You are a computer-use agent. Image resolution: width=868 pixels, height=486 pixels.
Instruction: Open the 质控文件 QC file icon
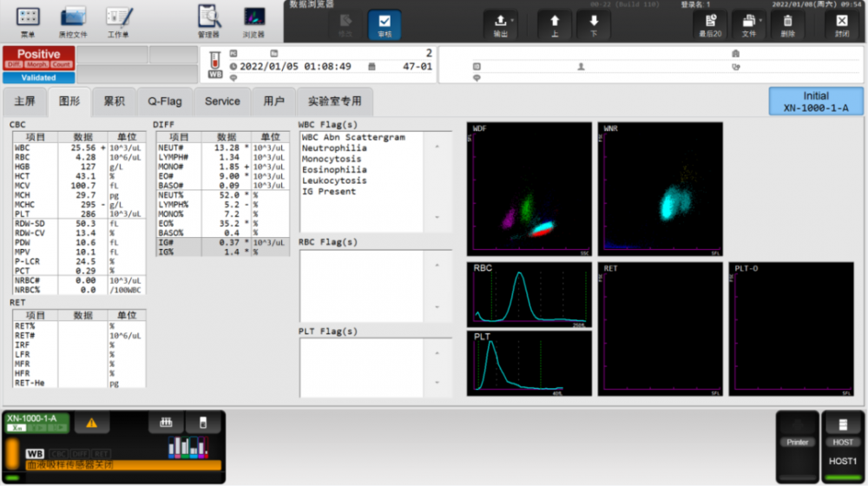tap(73, 21)
